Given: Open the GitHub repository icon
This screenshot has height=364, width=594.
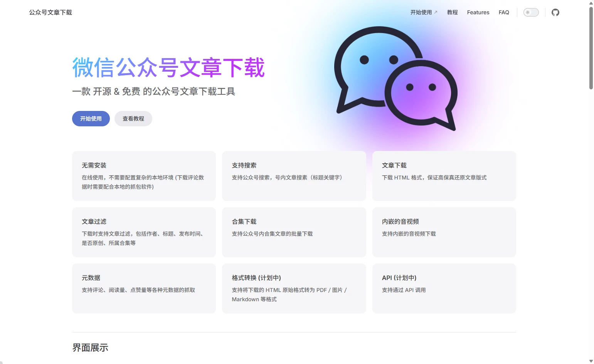Looking at the screenshot, I should [x=555, y=12].
